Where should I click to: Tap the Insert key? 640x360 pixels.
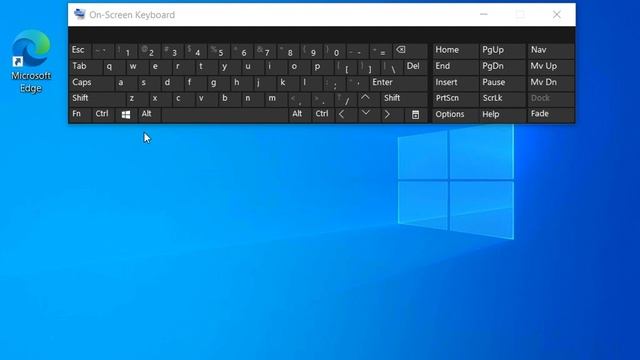455,83
